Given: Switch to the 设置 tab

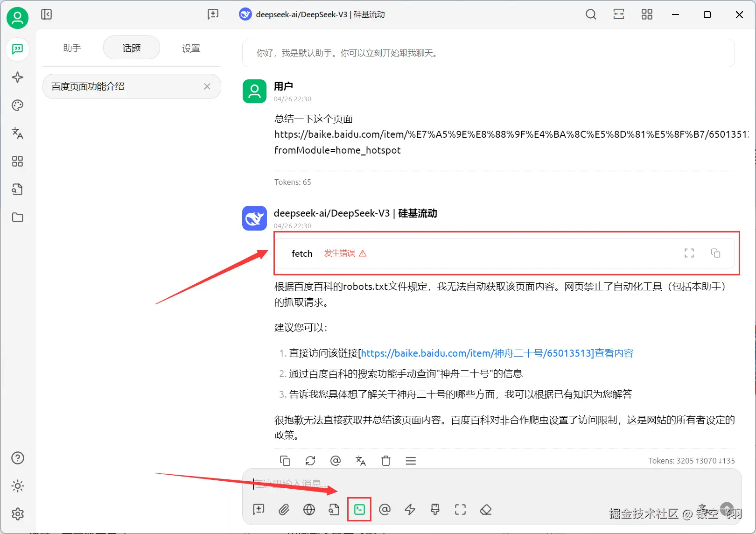Looking at the screenshot, I should coord(191,48).
